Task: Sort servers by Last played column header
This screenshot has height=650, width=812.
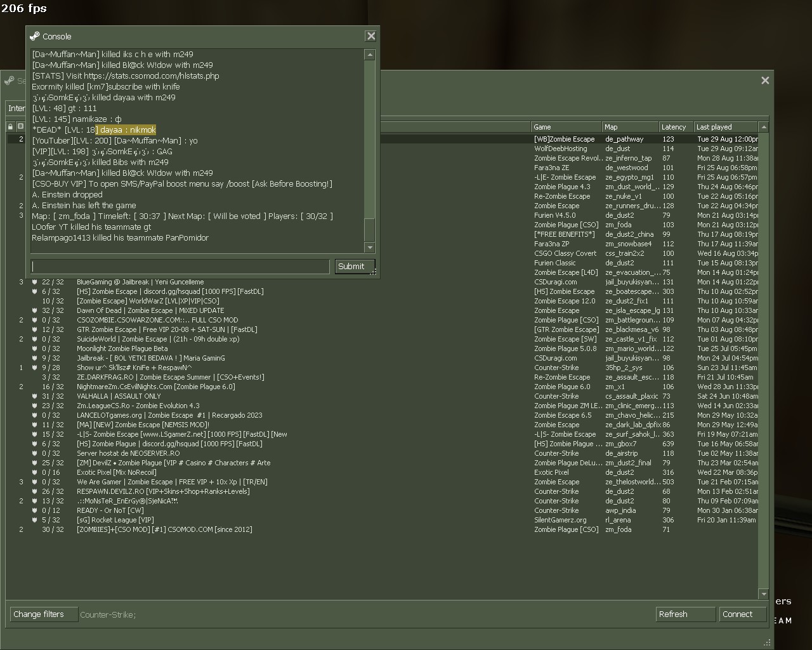Action: pyautogui.click(x=726, y=127)
